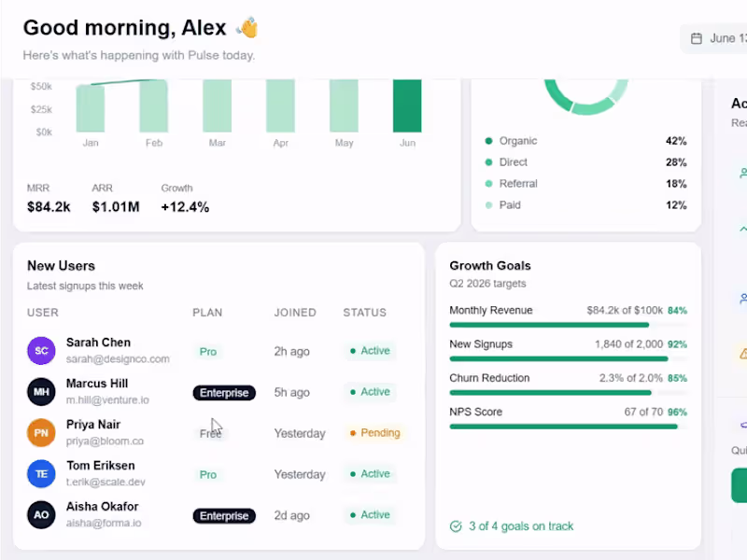
Task: Click the name Sarah Chen
Action: pyautogui.click(x=98, y=343)
